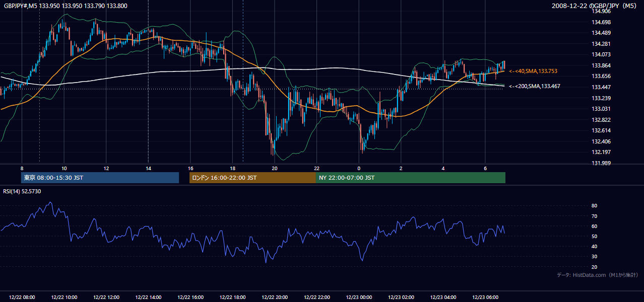Click hour label 14 under the price chart
This screenshot has height=302, width=644.
[148, 168]
